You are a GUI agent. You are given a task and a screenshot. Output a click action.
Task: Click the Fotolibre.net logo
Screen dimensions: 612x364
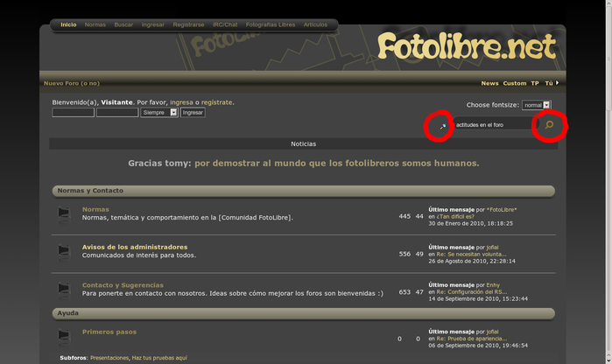tap(467, 46)
